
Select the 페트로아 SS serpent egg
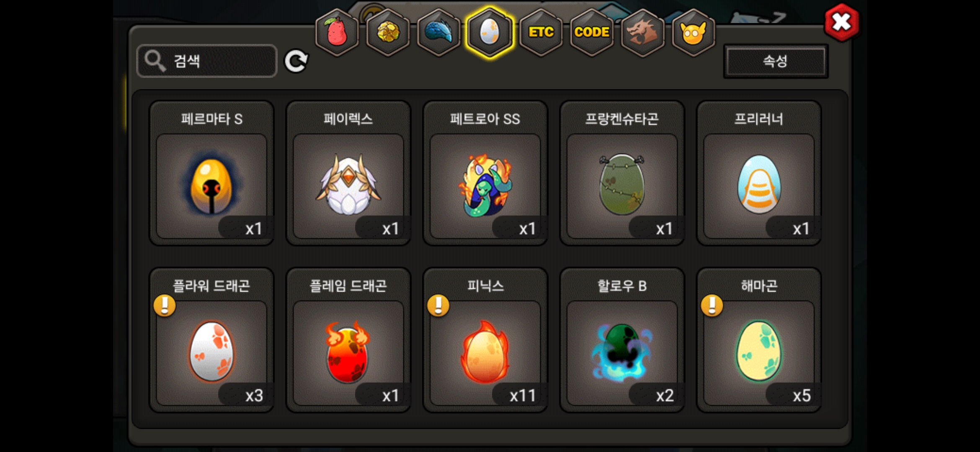tap(485, 173)
